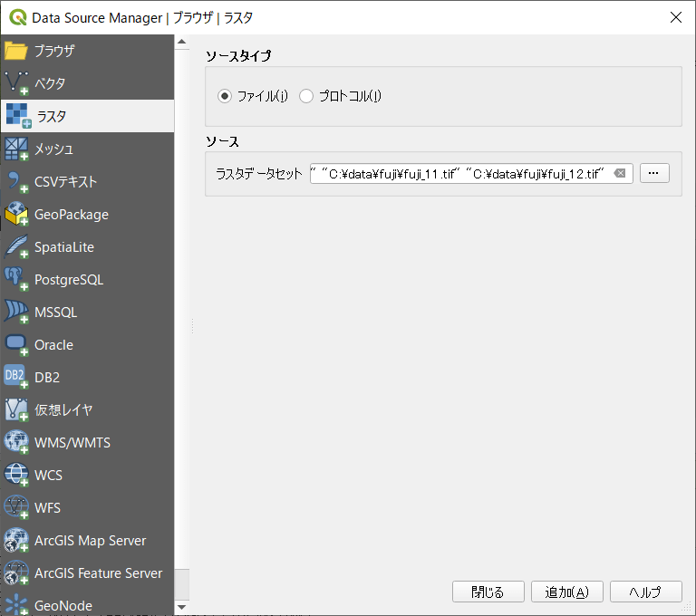Screen dimensions: 696x616
Task: Switch to the ブラウザ tab label
Action: (54, 51)
